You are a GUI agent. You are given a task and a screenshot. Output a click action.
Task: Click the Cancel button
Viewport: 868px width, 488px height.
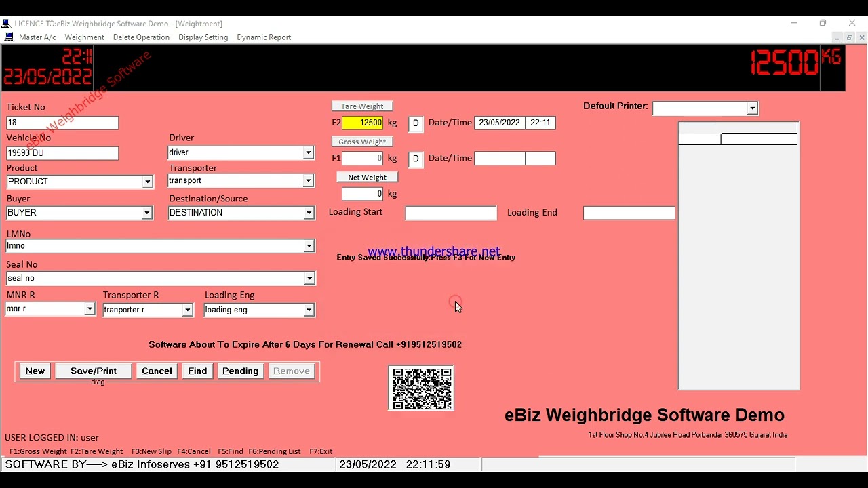[x=157, y=371]
